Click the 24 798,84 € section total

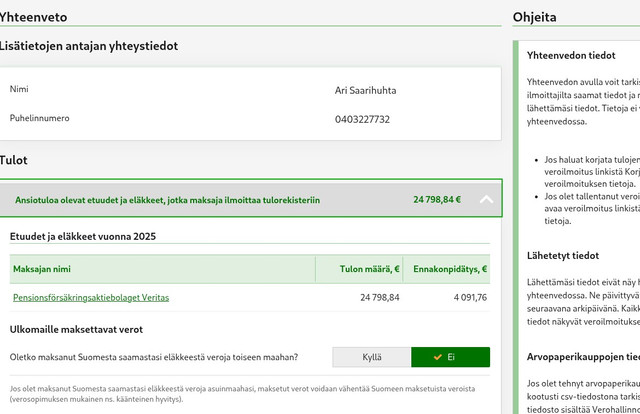(437, 200)
